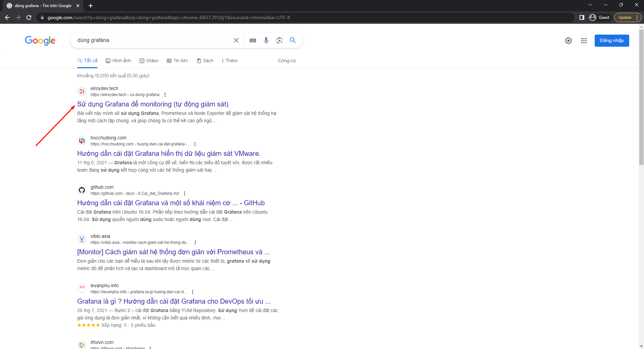
Task: Click the URL in the address bar
Action: [169, 17]
